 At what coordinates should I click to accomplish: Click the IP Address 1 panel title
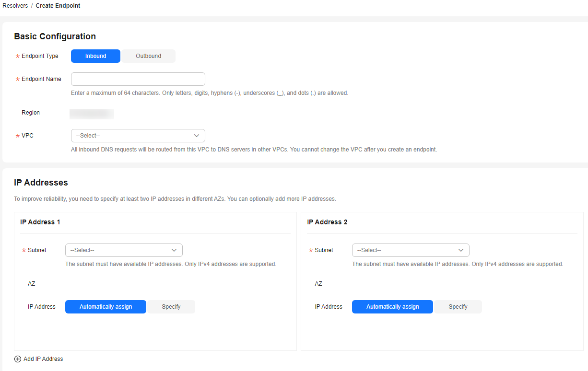(x=40, y=222)
